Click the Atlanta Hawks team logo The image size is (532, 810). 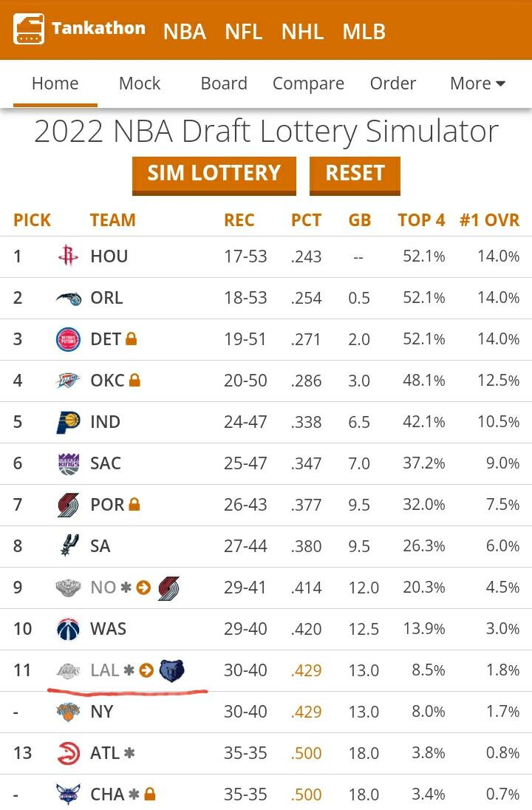(68, 753)
